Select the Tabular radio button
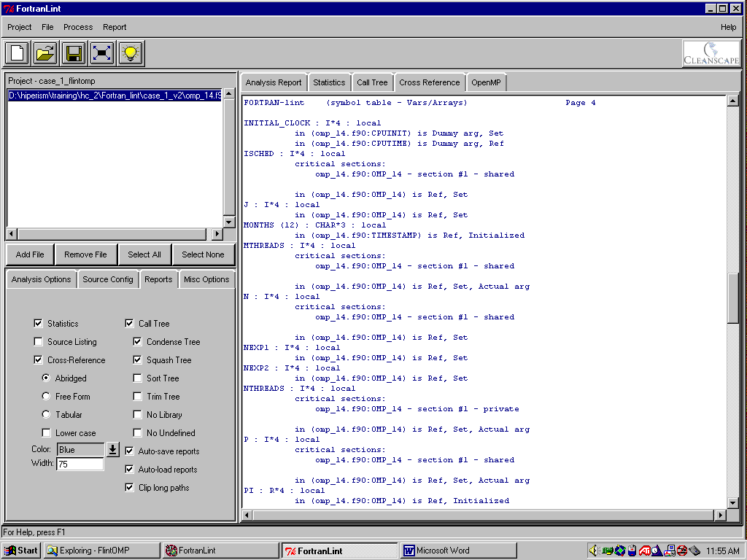Viewport: 747px width, 560px height. [46, 414]
